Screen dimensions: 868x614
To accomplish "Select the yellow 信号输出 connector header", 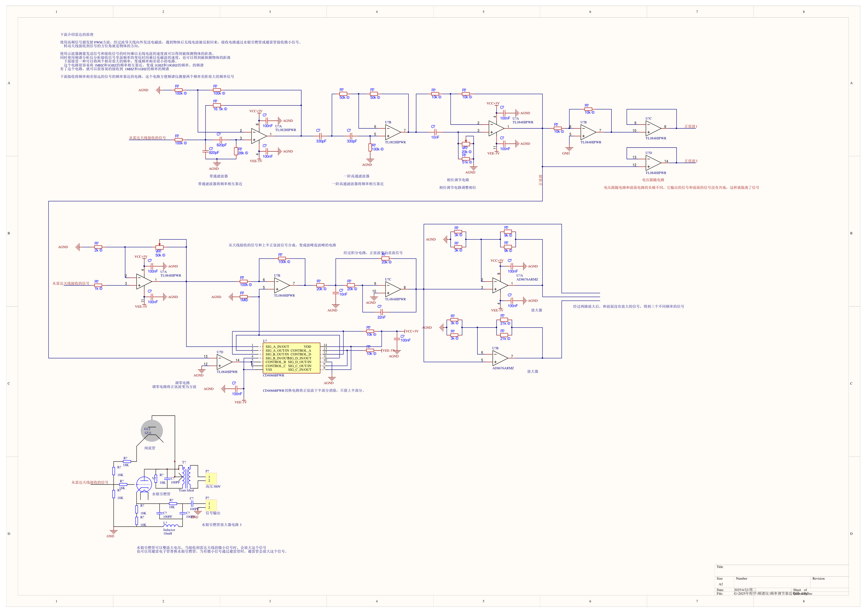I will pos(211,505).
